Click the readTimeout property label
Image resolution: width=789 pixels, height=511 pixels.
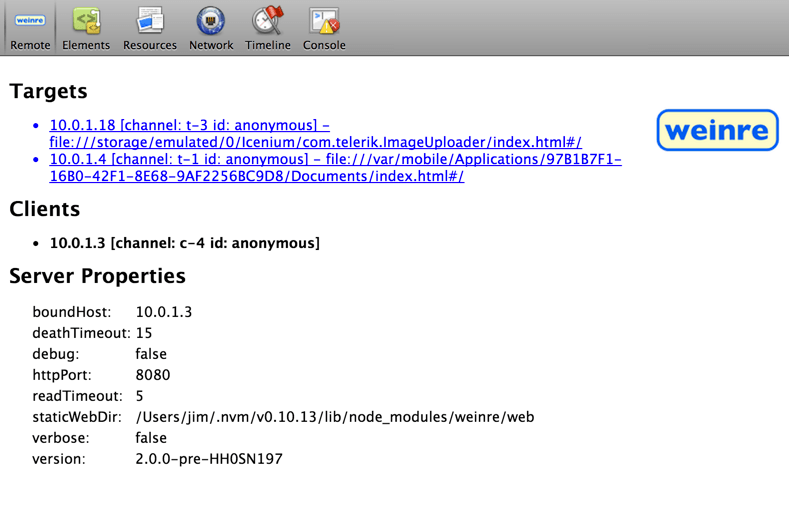[77, 396]
